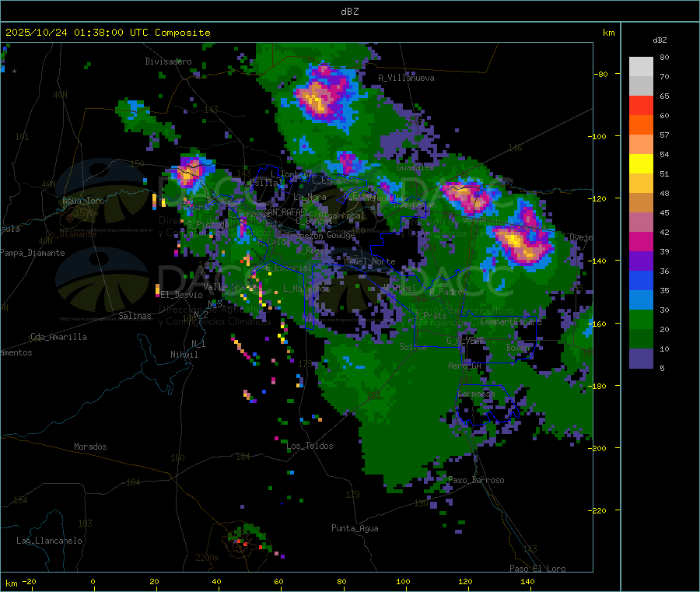Image resolution: width=700 pixels, height=592 pixels.
Task: Click the purple 5-10 dBZ legend swatch
Action: coord(641,359)
